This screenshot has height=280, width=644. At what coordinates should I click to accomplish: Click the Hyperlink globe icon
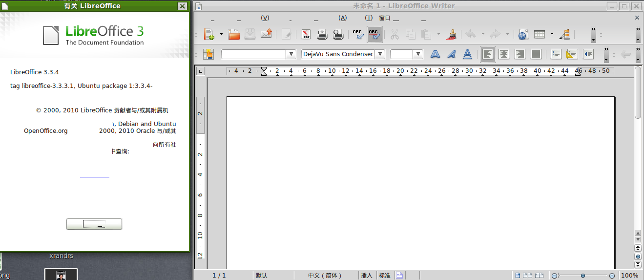coord(523,34)
